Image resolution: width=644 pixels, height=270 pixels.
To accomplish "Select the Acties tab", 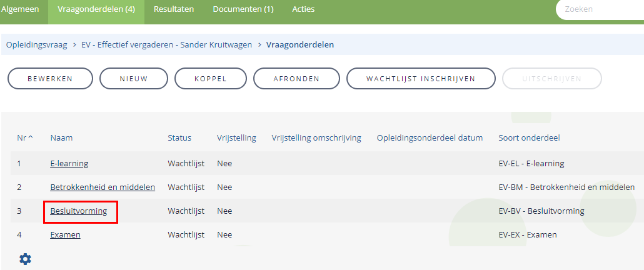I will point(303,9).
